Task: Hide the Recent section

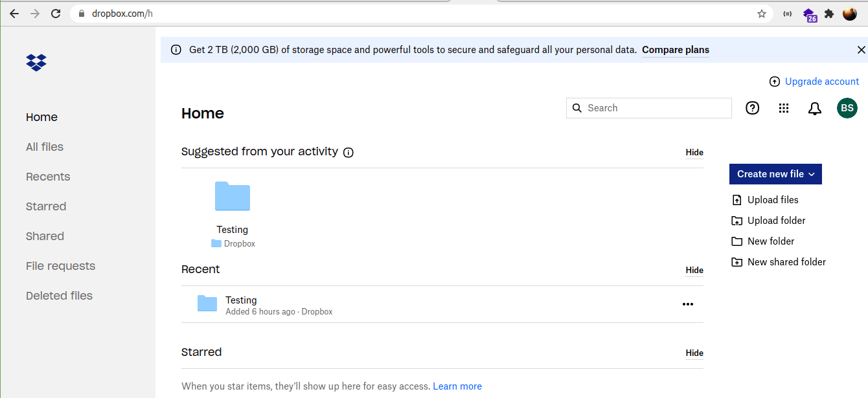Action: [694, 271]
